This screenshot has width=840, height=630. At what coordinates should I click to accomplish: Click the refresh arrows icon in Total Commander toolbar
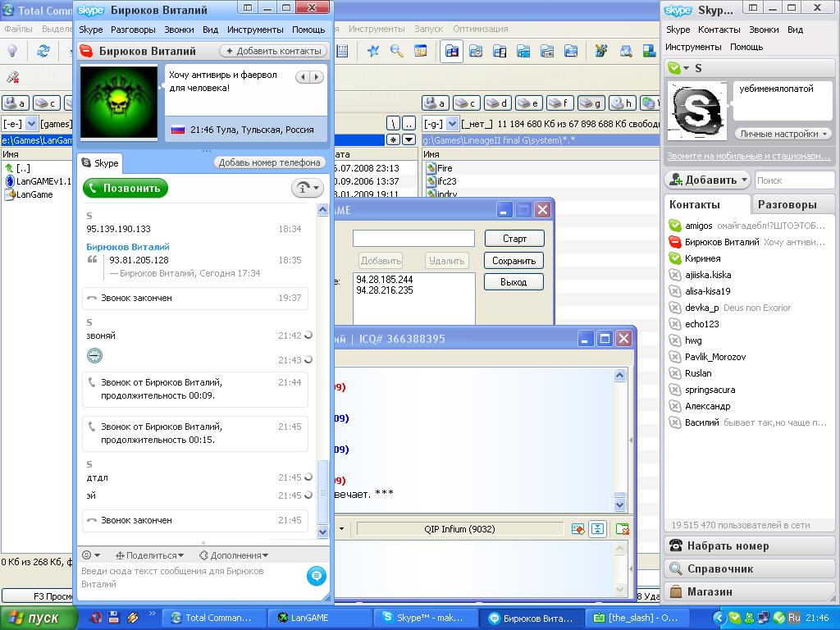[43, 51]
